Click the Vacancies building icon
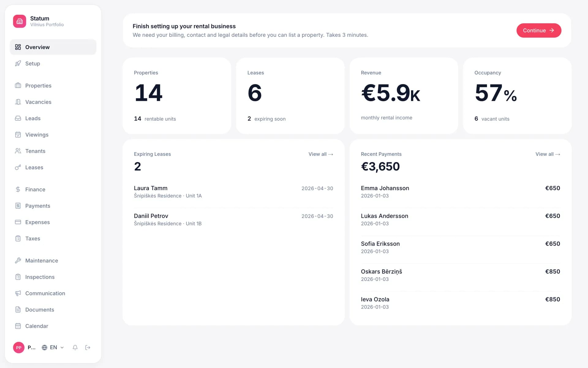Screen dimensions: 588x368 point(18,102)
